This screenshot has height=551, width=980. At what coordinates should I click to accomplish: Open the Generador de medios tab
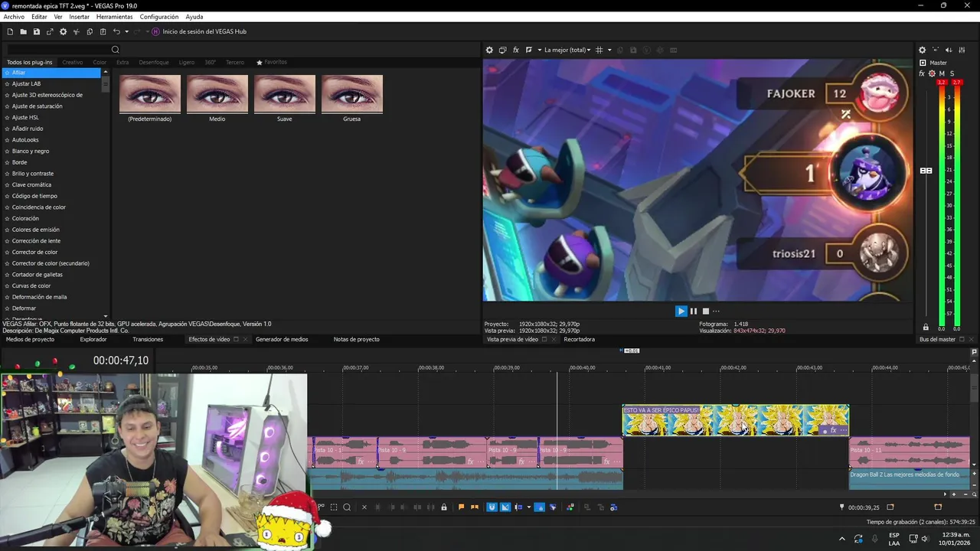282,339
